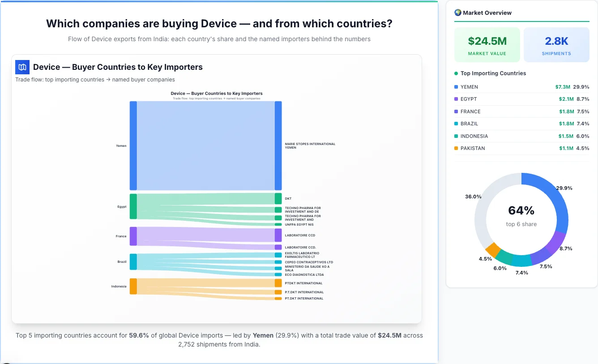
Task: Click the MARIE STOPES INTERNATIONAL YEMEN label
Action: (310, 146)
